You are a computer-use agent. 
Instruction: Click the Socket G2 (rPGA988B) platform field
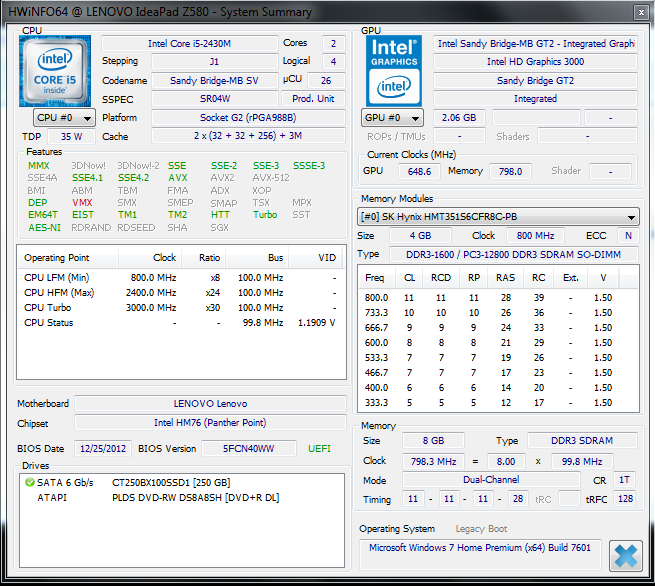pos(248,117)
